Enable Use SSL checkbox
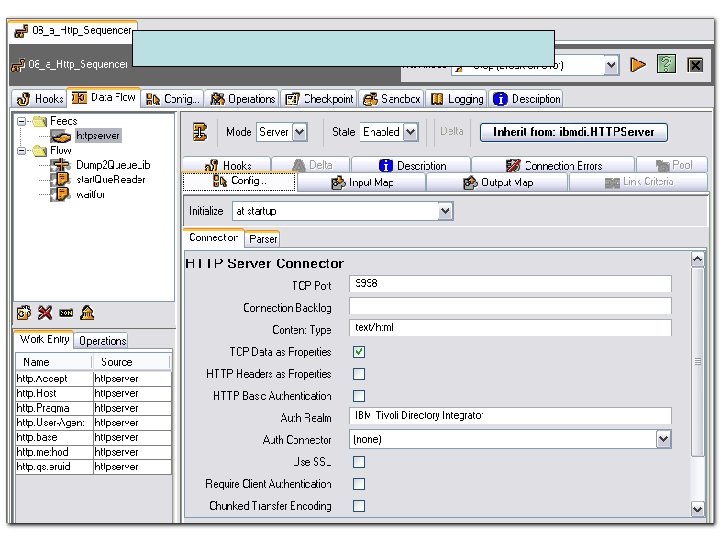The width and height of the screenshot is (720, 540). click(x=359, y=462)
